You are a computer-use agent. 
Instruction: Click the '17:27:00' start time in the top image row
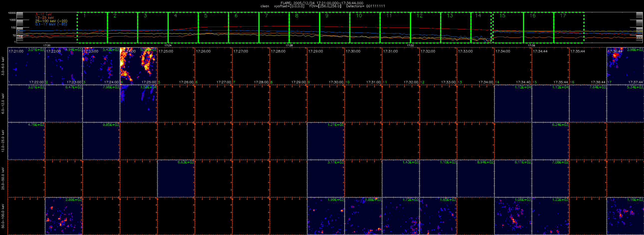[240, 51]
